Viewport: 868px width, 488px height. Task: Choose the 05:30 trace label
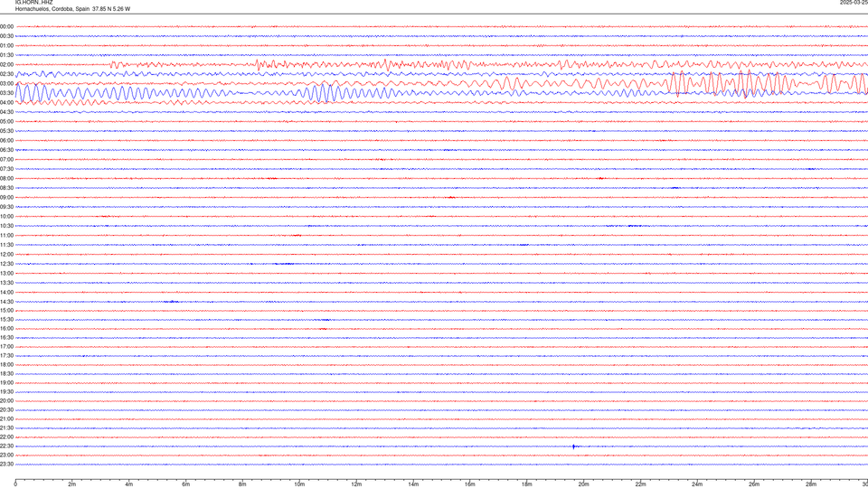(x=6, y=130)
